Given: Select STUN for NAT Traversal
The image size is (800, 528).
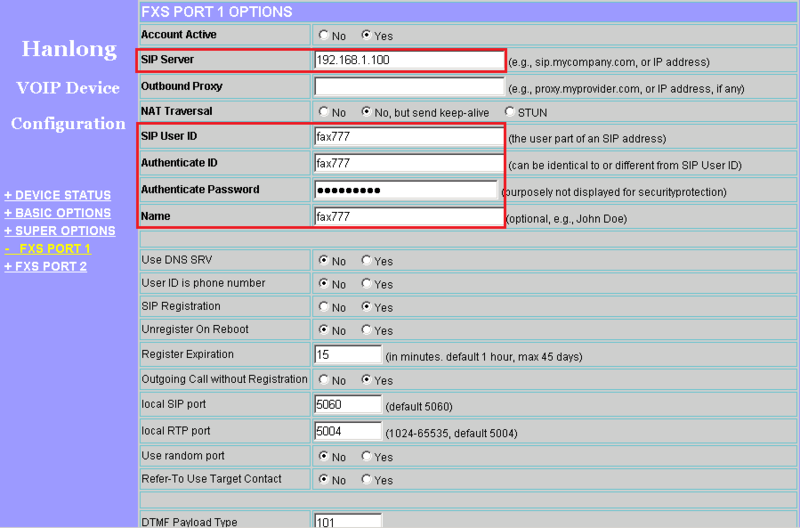Looking at the screenshot, I should click(509, 111).
